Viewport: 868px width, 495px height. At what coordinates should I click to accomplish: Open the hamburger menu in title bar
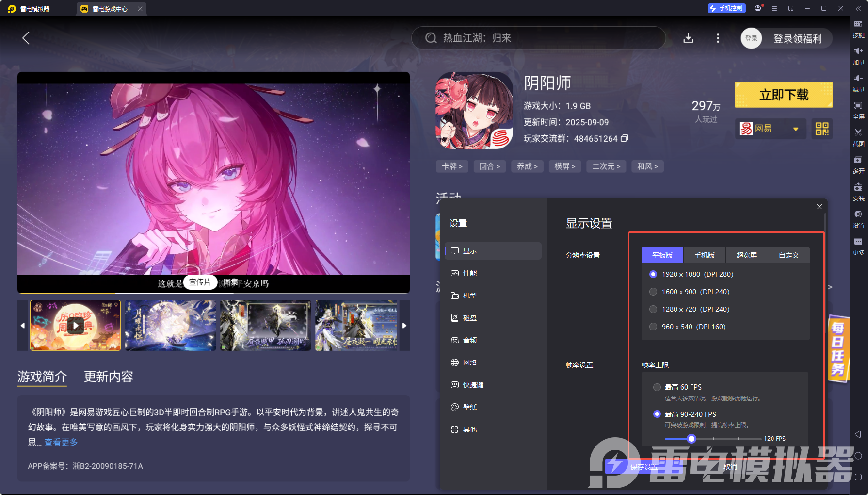(774, 8)
